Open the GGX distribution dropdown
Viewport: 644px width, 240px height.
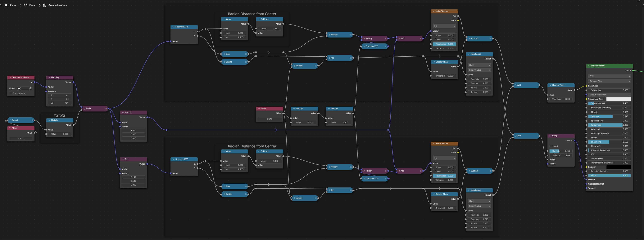click(609, 76)
